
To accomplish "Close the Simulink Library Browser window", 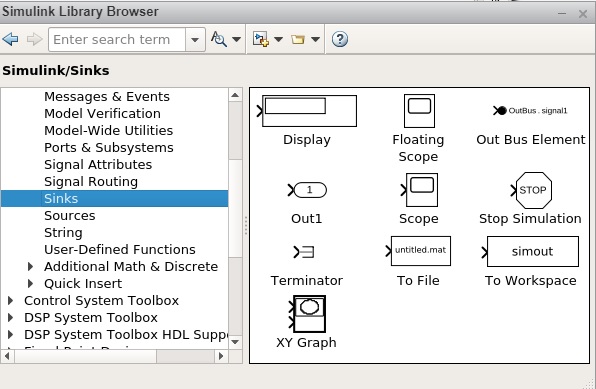I will coord(583,14).
